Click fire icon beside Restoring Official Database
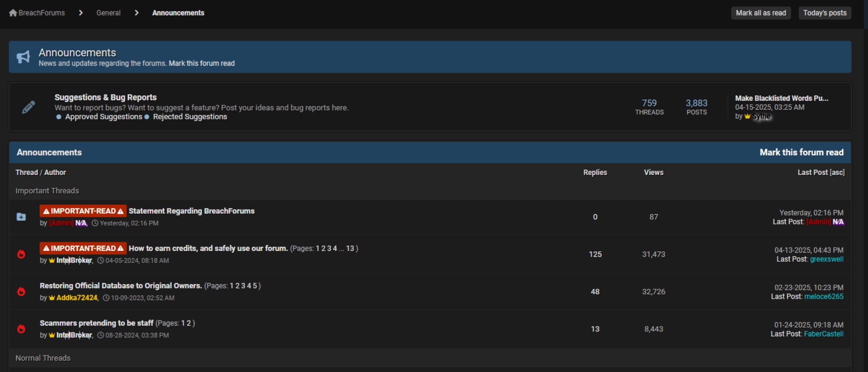Viewport: 868px width, 372px height. 21,291
